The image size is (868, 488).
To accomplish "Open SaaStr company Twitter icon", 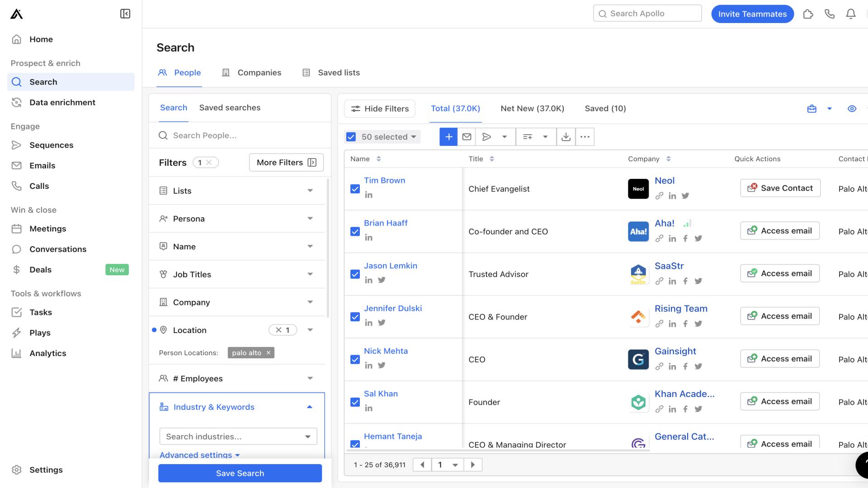I will 698,281.
